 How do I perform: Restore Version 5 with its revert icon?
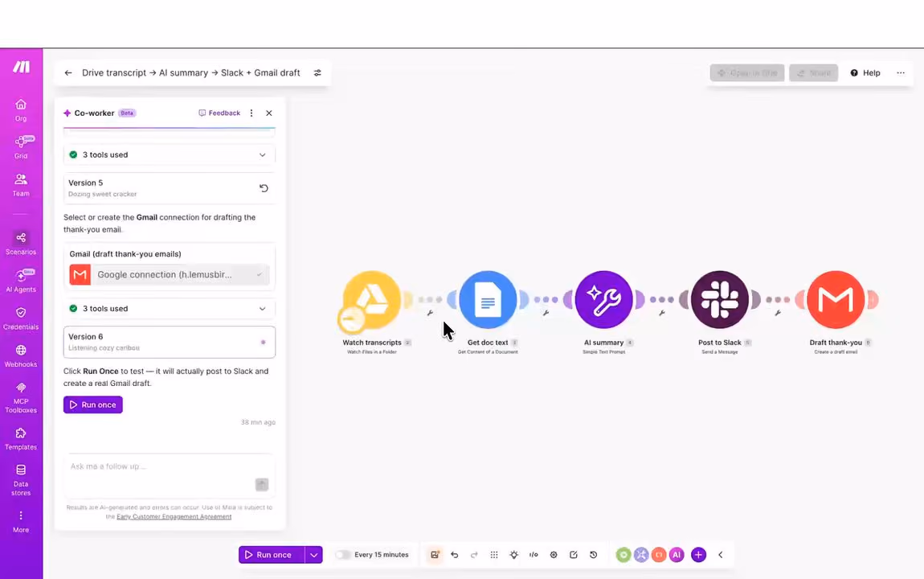(264, 188)
